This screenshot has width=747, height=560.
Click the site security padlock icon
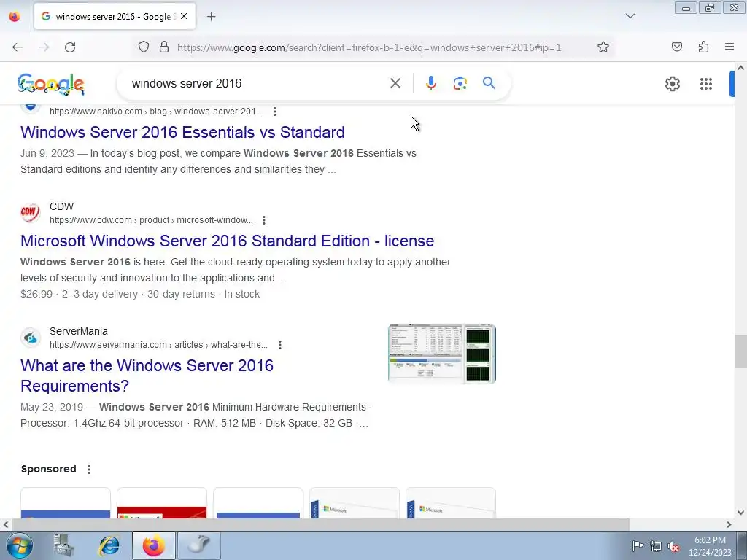click(x=164, y=47)
